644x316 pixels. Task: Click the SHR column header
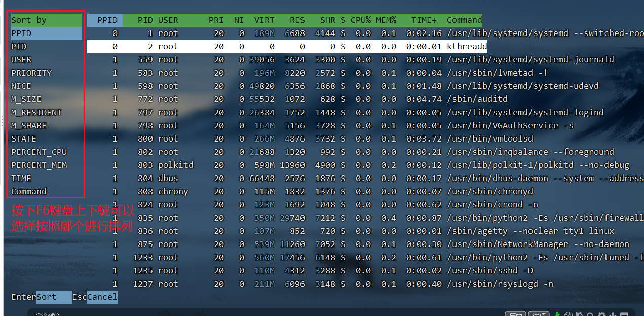tap(328, 20)
